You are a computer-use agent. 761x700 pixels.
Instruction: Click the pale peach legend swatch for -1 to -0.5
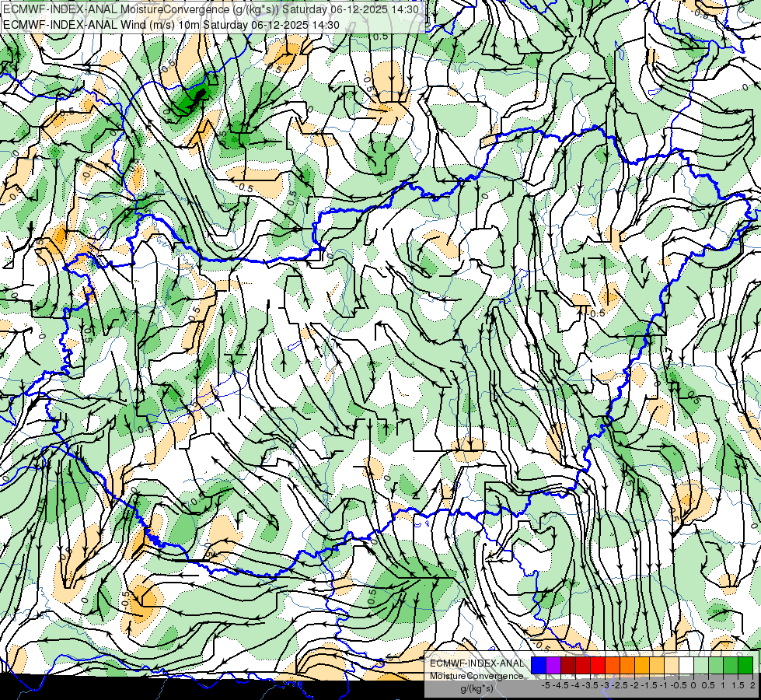click(x=672, y=666)
